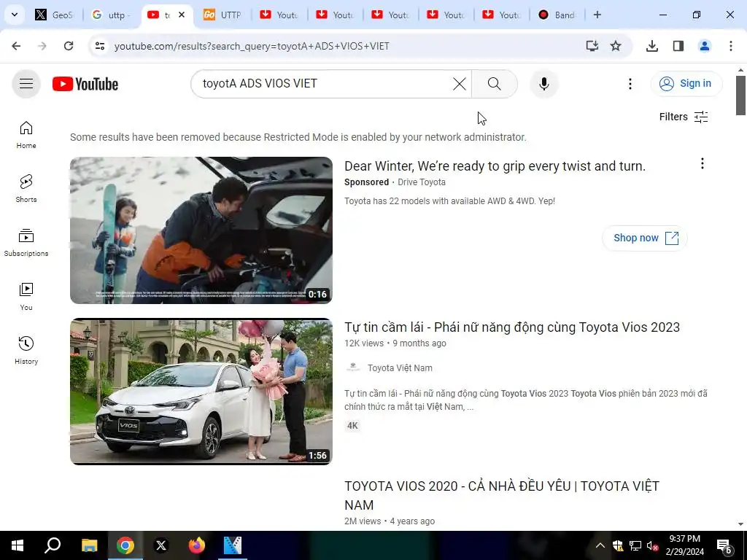747x560 pixels.
Task: Open Chrome downloads
Action: 651,46
